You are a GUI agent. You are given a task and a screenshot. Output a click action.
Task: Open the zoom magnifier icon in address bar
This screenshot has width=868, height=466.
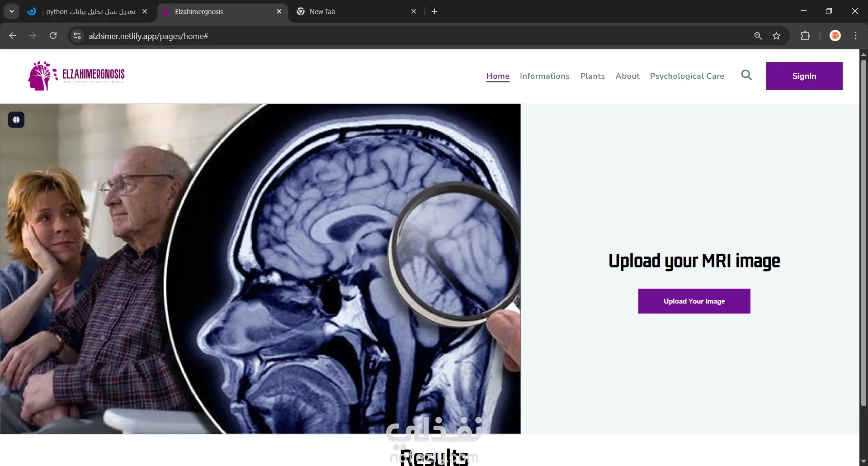(x=758, y=36)
